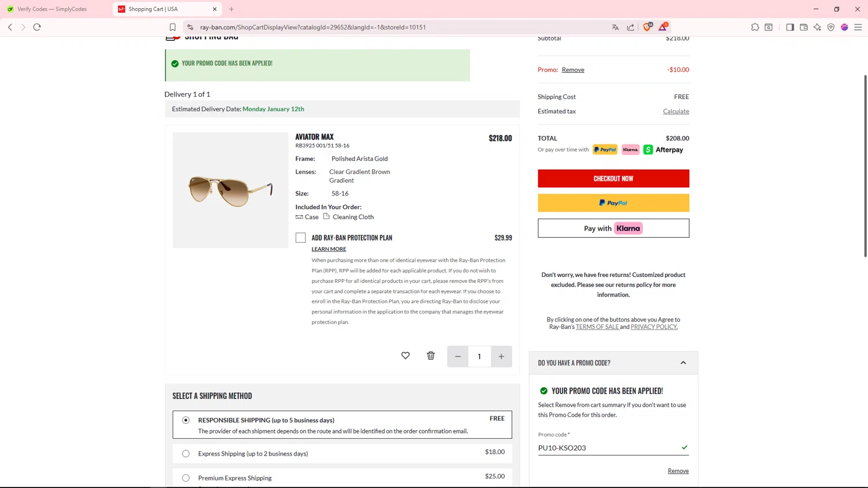Viewport: 868px width, 488px height.
Task: Click the red Checkout Now button
Action: 613,179
